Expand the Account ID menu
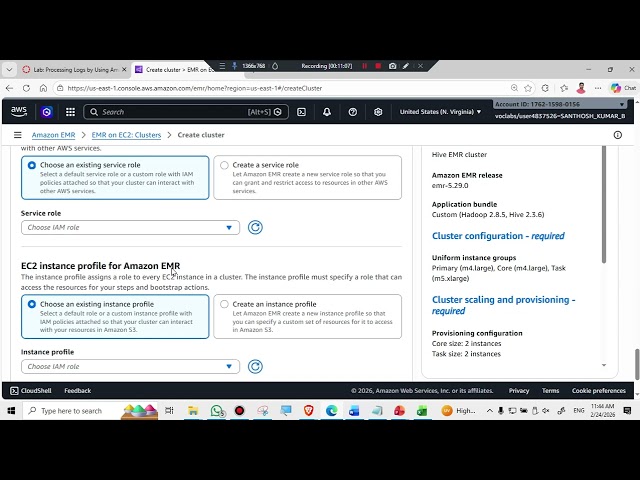The width and height of the screenshot is (640, 480). (x=560, y=104)
